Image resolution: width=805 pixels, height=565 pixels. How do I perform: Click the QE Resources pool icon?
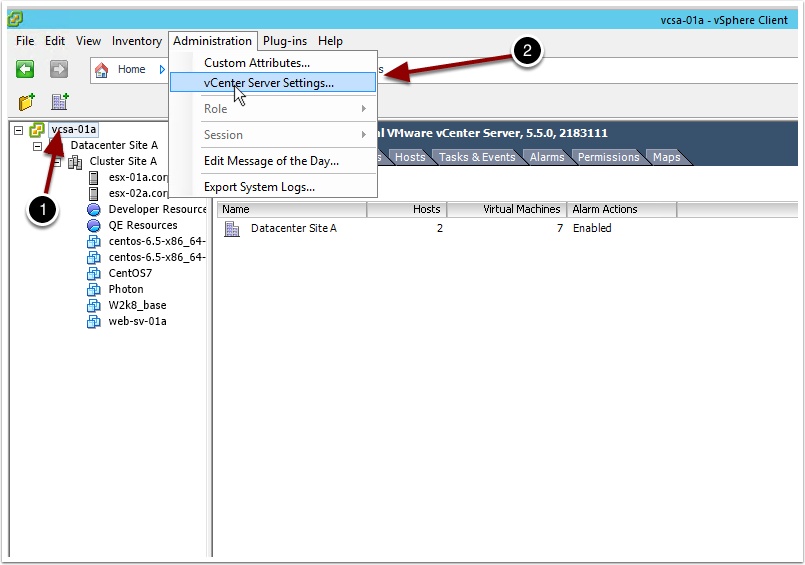pos(93,225)
